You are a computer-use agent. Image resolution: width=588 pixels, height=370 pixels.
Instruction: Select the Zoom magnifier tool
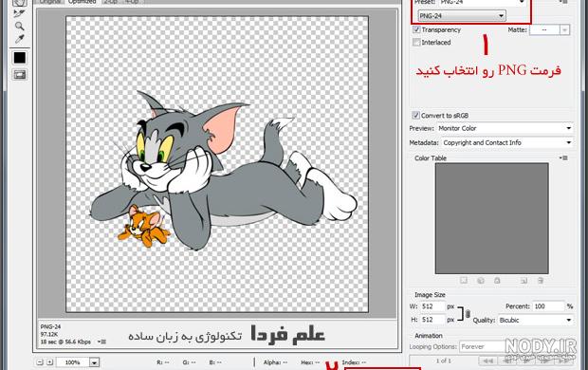pos(19,26)
